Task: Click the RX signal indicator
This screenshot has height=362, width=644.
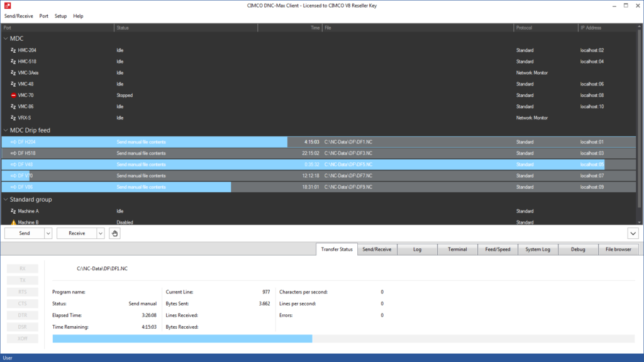Action: pyautogui.click(x=23, y=268)
